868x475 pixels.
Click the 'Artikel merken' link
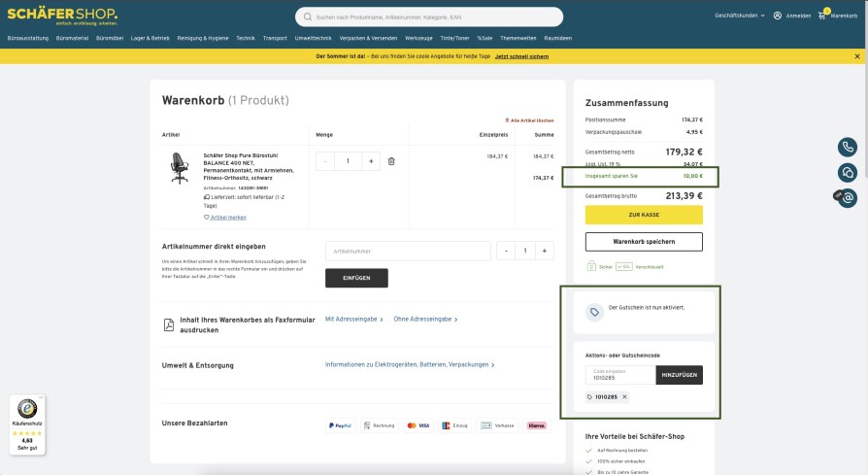226,218
